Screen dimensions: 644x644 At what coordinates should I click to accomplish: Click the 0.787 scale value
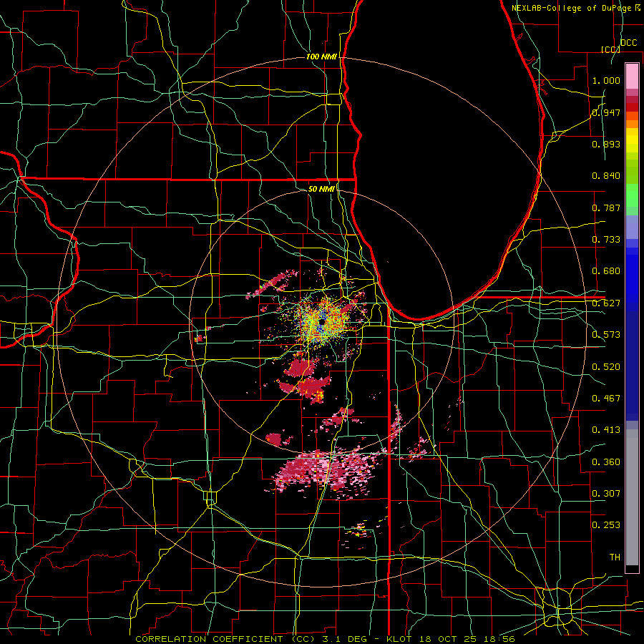click(606, 208)
